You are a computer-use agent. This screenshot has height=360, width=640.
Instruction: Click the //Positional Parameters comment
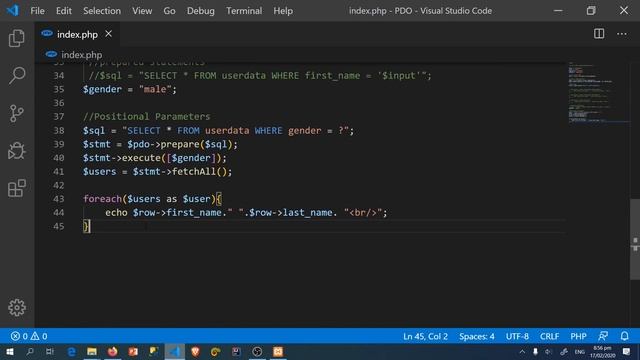[147, 116]
